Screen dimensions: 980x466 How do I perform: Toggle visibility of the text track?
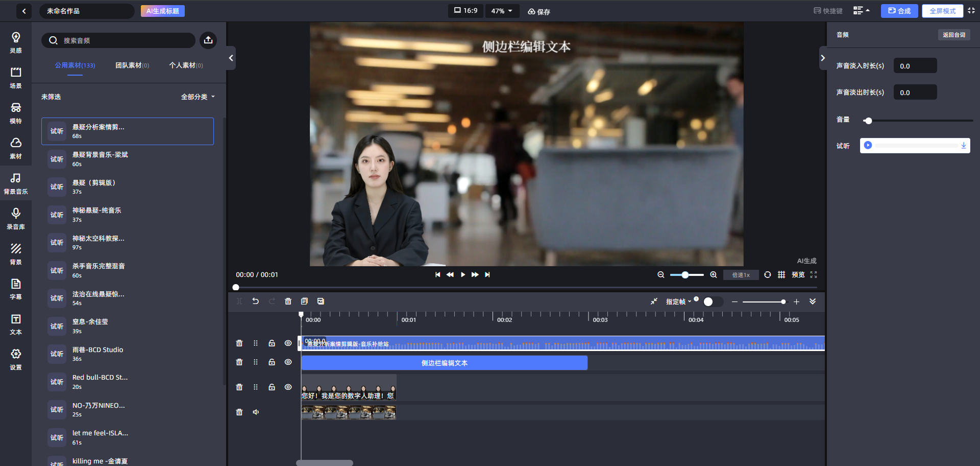288,362
